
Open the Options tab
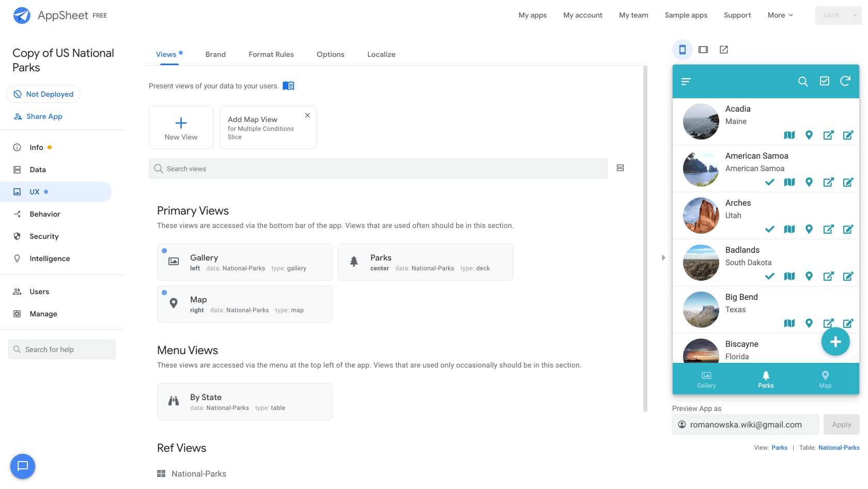tap(331, 54)
